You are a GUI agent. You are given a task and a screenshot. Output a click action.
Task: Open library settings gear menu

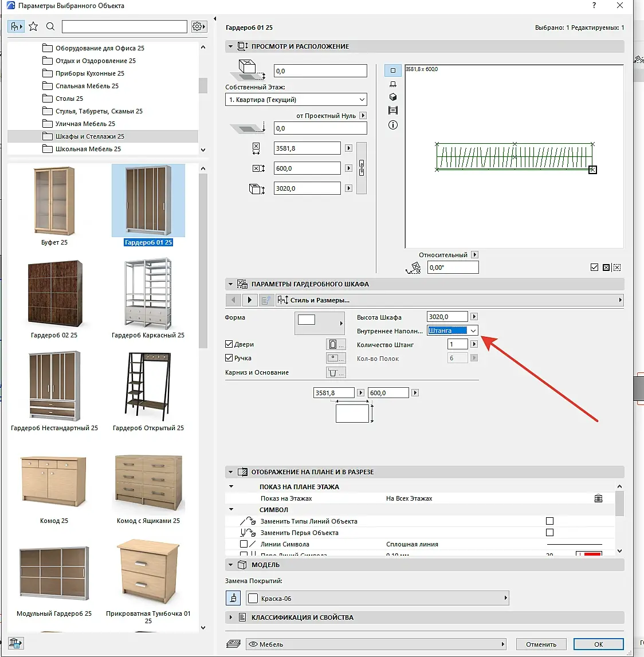198,26
